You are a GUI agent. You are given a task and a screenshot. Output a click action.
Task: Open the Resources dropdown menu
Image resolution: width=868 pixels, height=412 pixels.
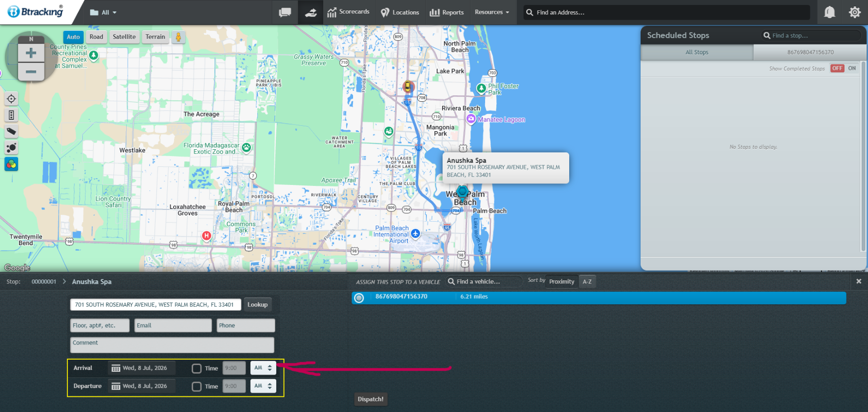(x=492, y=12)
